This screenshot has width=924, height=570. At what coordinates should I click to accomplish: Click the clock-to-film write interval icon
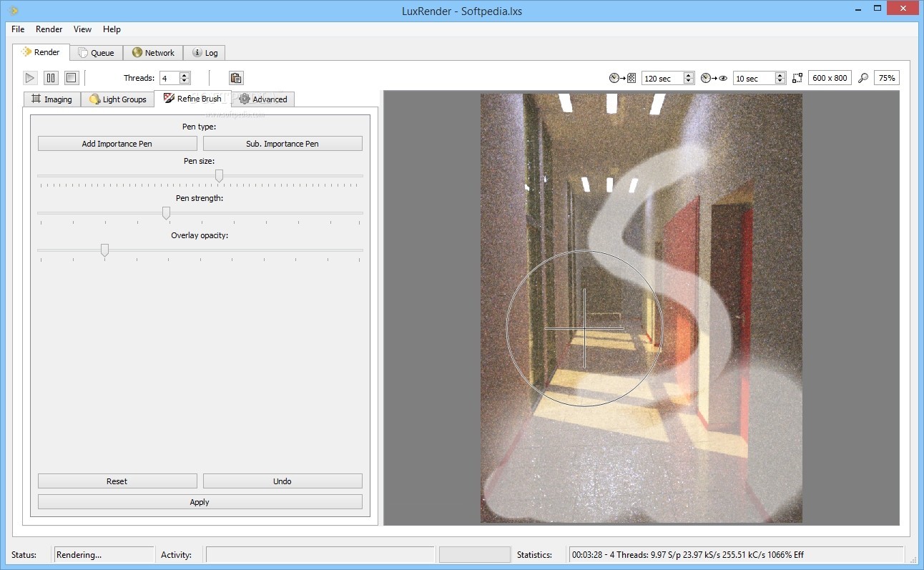point(622,78)
